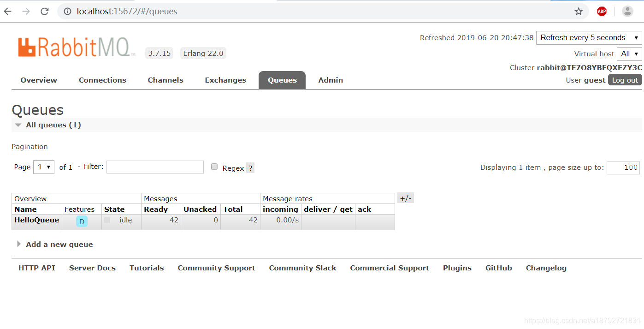The image size is (644, 329).
Task: Open the Refresh every 5 seconds dropdown
Action: click(589, 37)
